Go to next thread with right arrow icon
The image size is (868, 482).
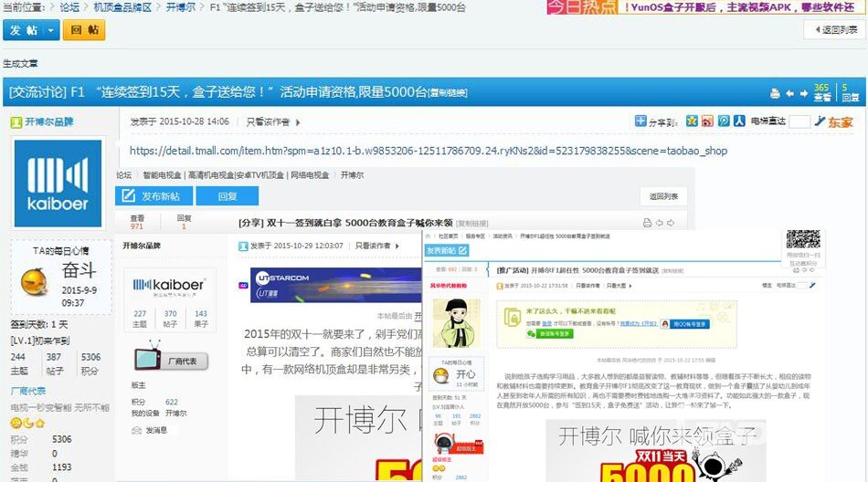804,93
